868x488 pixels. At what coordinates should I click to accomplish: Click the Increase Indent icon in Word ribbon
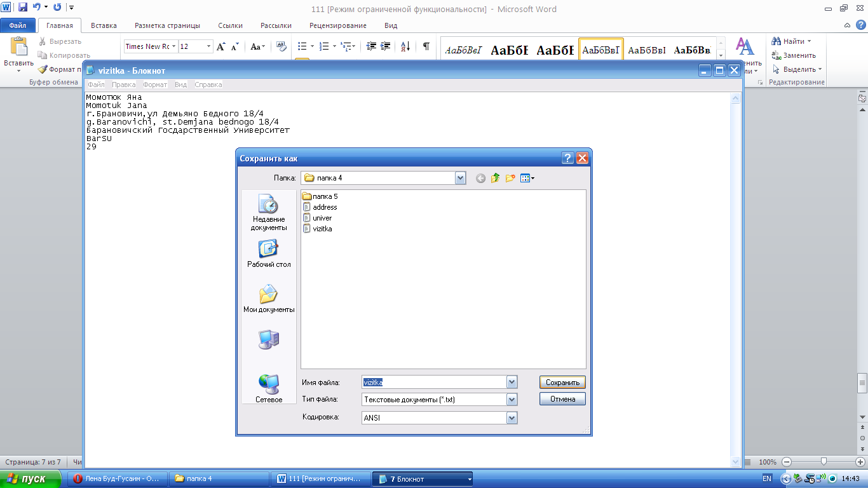[x=385, y=46]
